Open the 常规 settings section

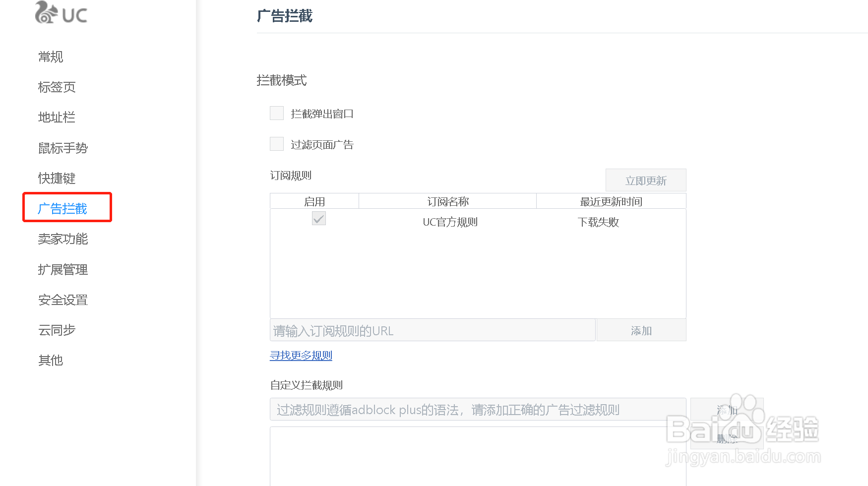[x=50, y=57]
